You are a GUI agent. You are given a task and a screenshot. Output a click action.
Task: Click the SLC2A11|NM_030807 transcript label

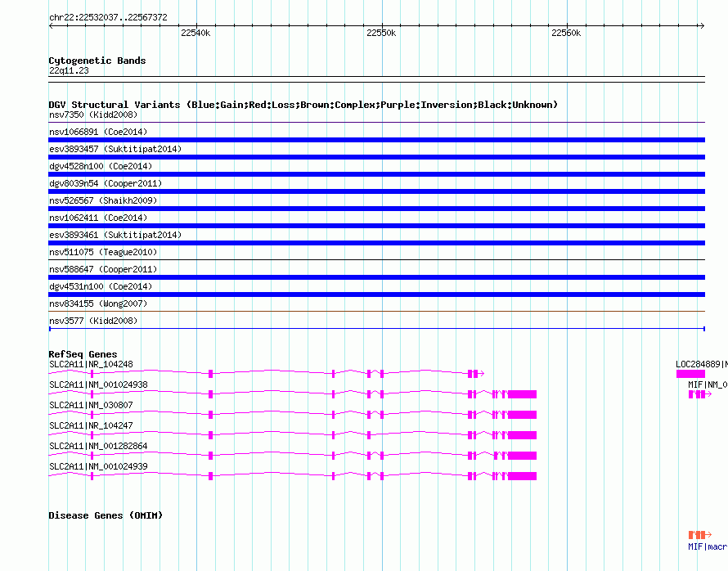[x=91, y=405]
